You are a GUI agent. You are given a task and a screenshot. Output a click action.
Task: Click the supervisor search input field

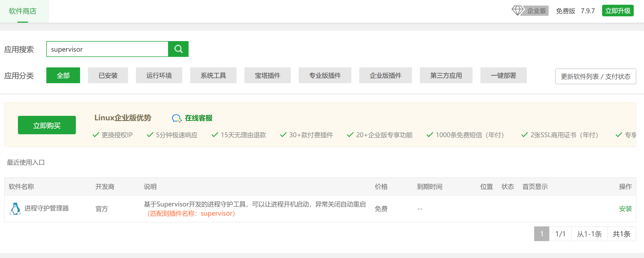(107, 49)
